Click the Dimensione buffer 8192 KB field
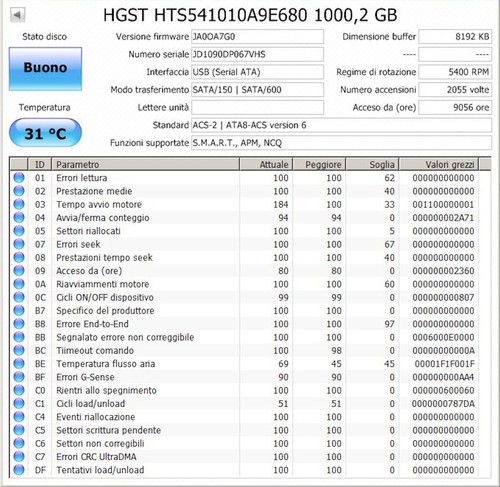500x487 pixels. pyautogui.click(x=455, y=37)
